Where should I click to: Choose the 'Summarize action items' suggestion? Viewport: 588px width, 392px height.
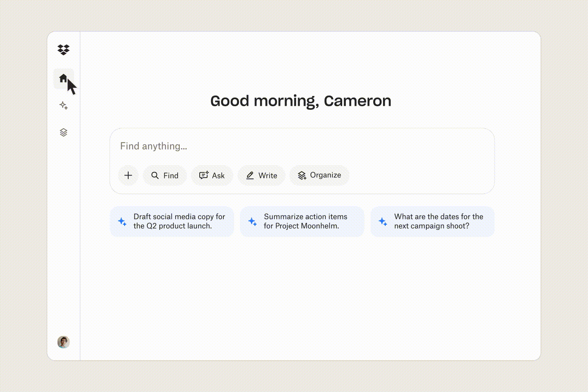(302, 221)
